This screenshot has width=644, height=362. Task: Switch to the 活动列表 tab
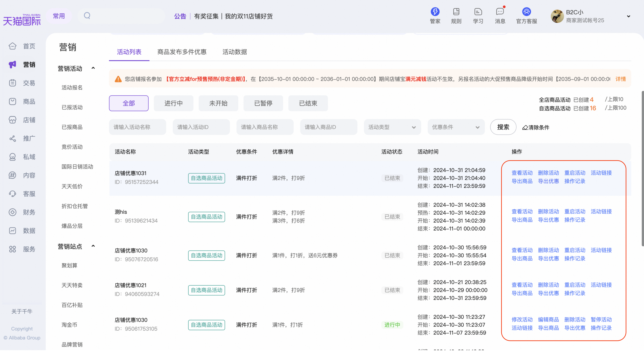click(x=129, y=52)
